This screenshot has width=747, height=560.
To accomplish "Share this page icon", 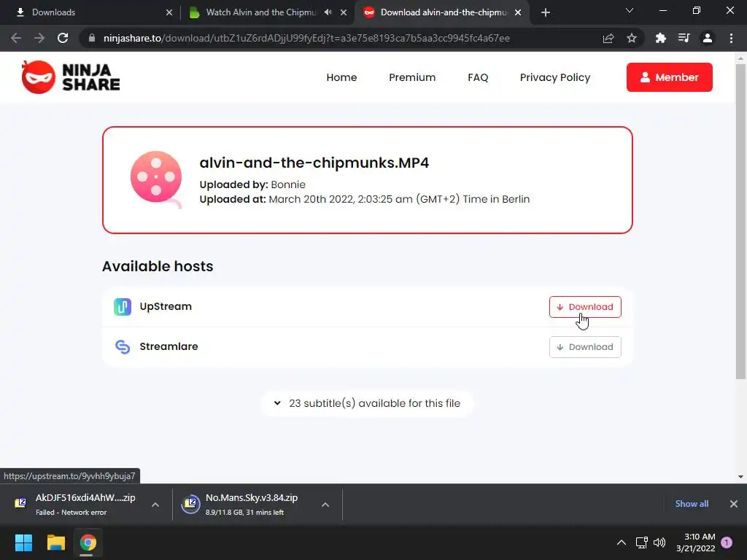I will [x=608, y=38].
